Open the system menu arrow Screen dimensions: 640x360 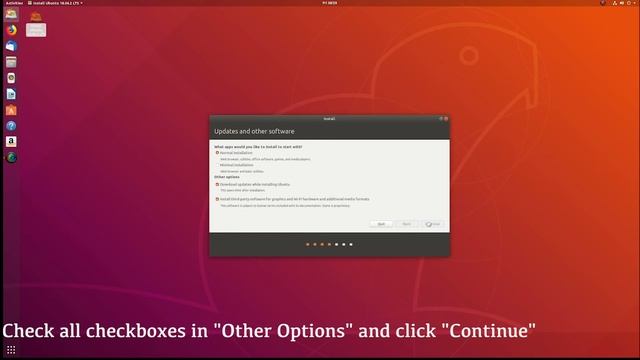pos(634,3)
